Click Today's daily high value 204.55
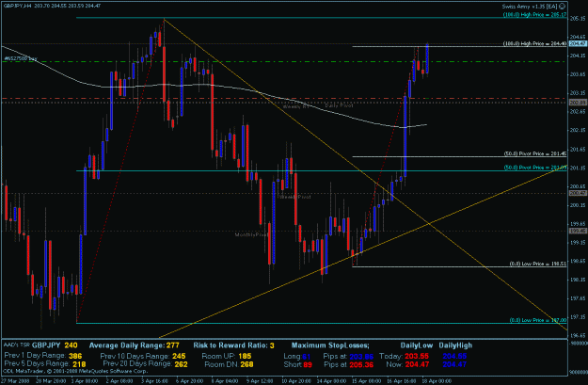This screenshot has height=385, width=588. point(454,356)
